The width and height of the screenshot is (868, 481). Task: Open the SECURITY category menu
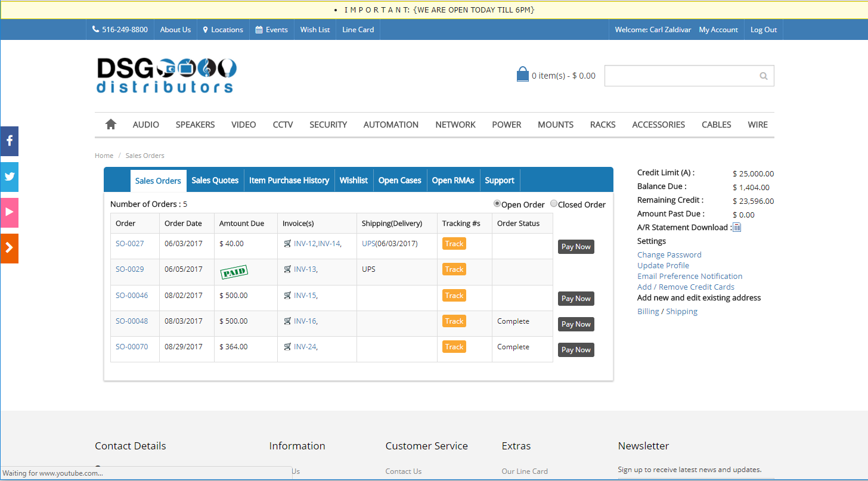328,125
